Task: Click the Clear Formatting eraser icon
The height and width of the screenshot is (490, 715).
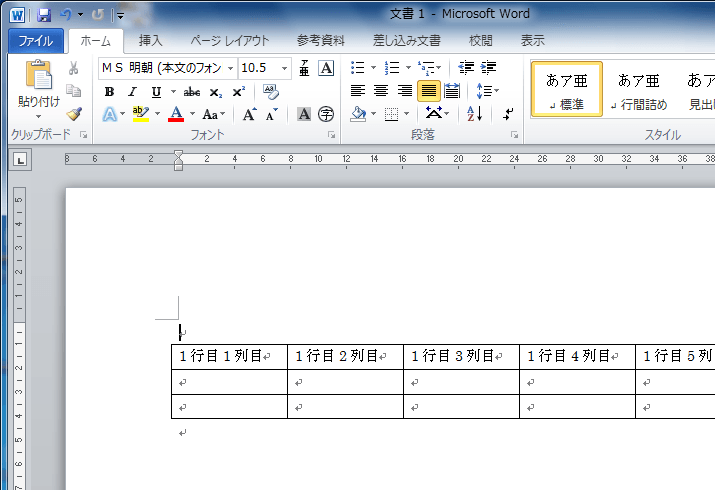Action: tap(271, 92)
